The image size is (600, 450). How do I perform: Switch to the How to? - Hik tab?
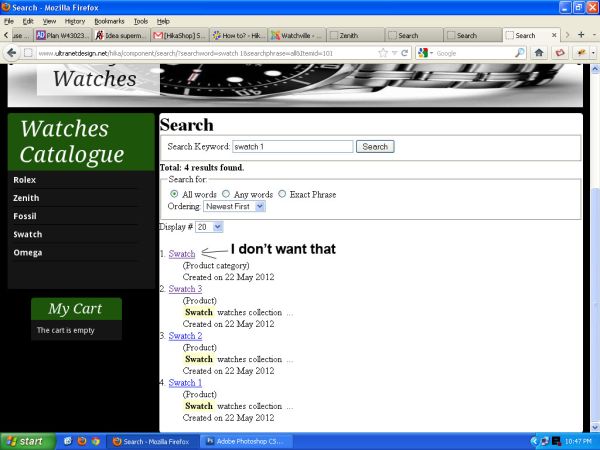click(x=238, y=36)
